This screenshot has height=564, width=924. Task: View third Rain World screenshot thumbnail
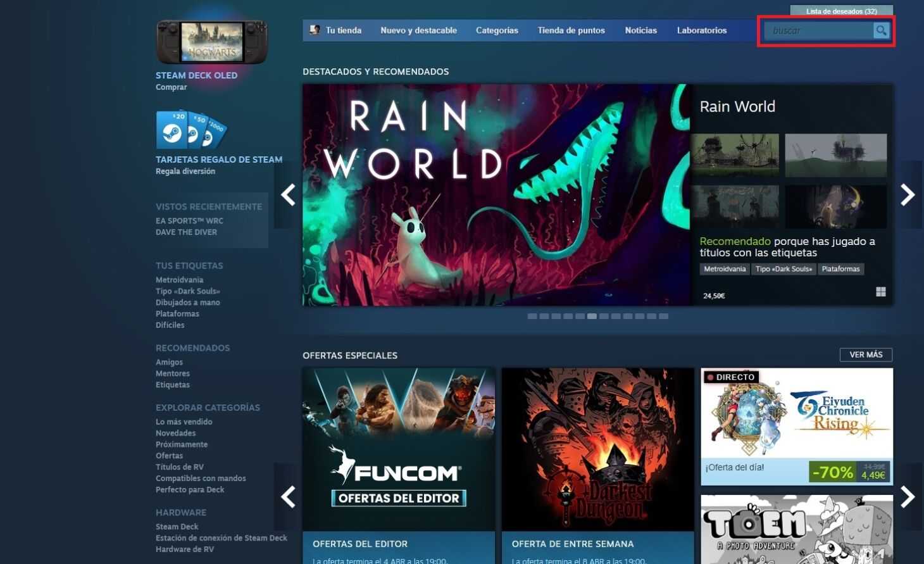pyautogui.click(x=735, y=206)
